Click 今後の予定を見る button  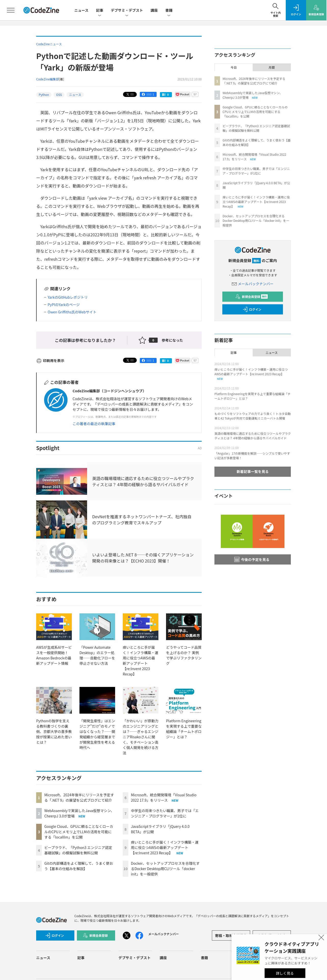tap(252, 559)
